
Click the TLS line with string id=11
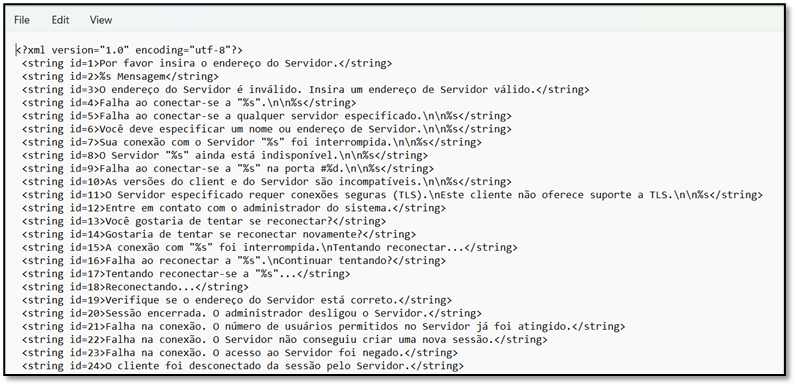[392, 195]
